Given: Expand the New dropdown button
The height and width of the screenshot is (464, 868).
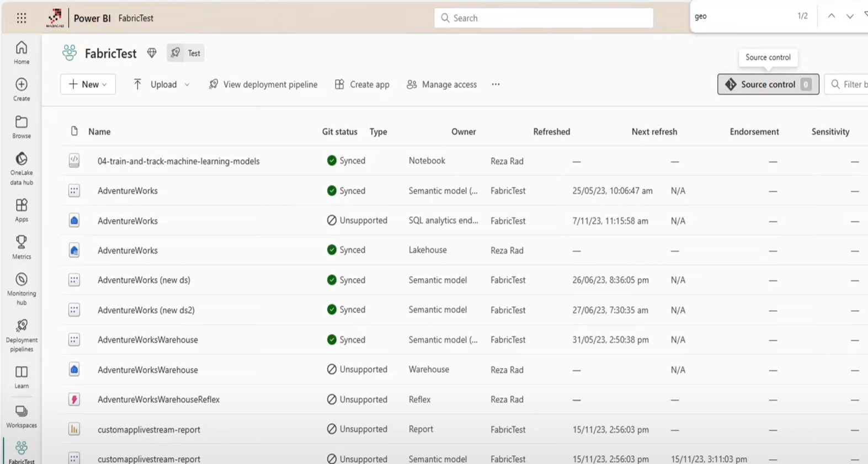Looking at the screenshot, I should coord(88,84).
